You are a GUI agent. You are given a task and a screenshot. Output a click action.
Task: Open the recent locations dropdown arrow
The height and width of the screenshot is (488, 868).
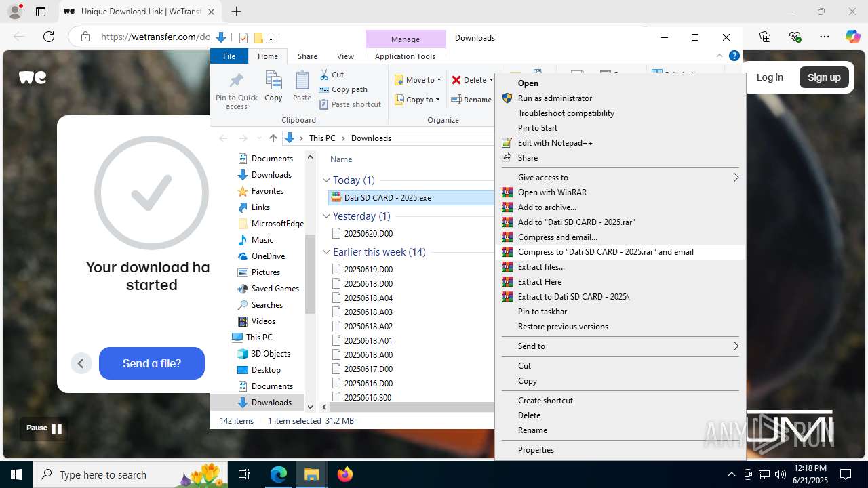pyautogui.click(x=259, y=138)
